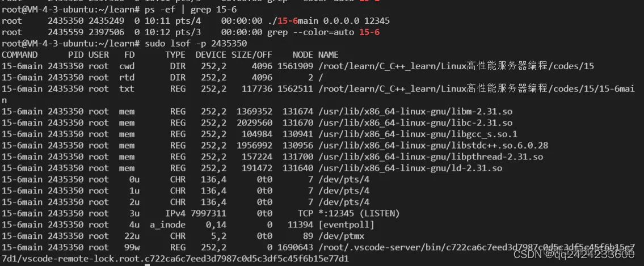The image size is (644, 266).
Task: Click the DEVICE column header
Action: [x=211, y=55]
